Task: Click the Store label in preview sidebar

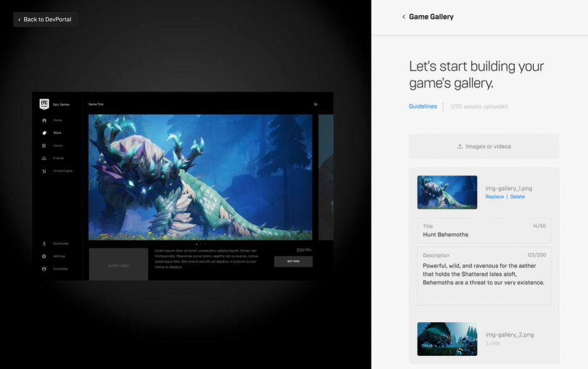Action: tap(57, 133)
